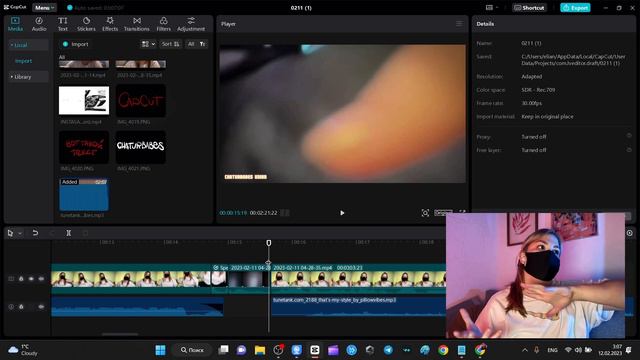Screen dimensions: 640x360
Task: Select the red graffiti text image thumbnail
Action: (x=84, y=147)
